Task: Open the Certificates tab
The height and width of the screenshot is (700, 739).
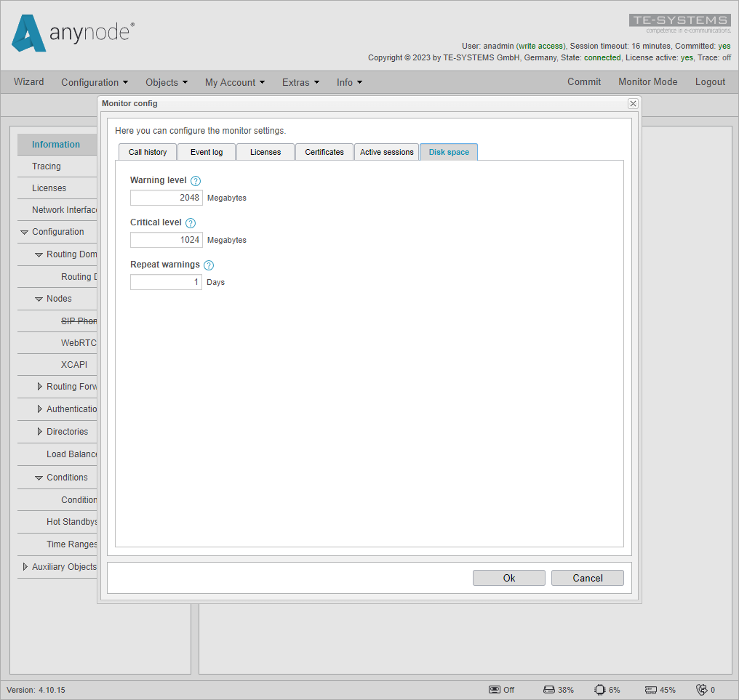Action: point(324,152)
